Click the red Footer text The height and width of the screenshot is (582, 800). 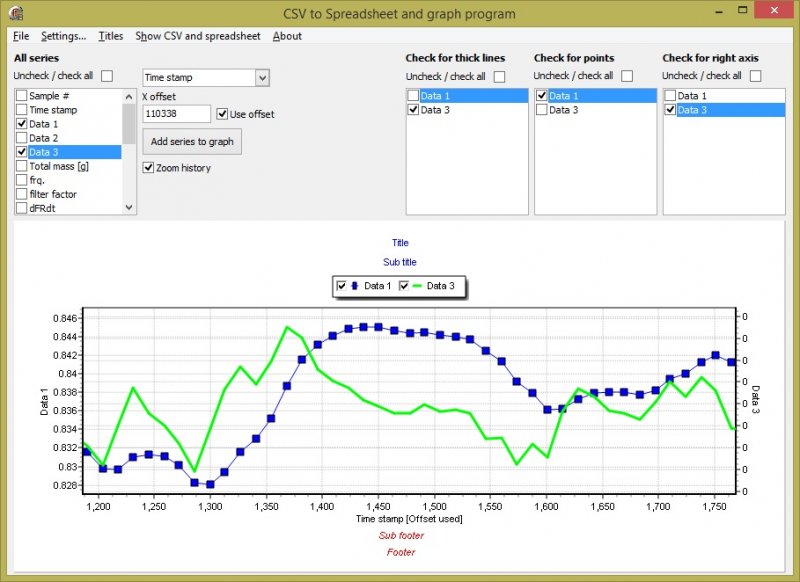coord(401,552)
